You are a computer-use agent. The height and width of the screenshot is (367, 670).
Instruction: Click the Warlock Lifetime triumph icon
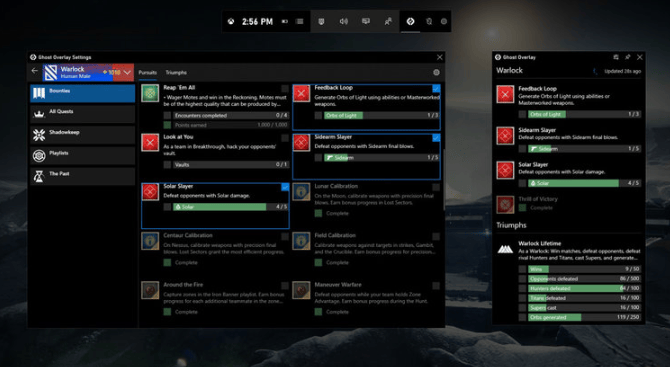(505, 249)
